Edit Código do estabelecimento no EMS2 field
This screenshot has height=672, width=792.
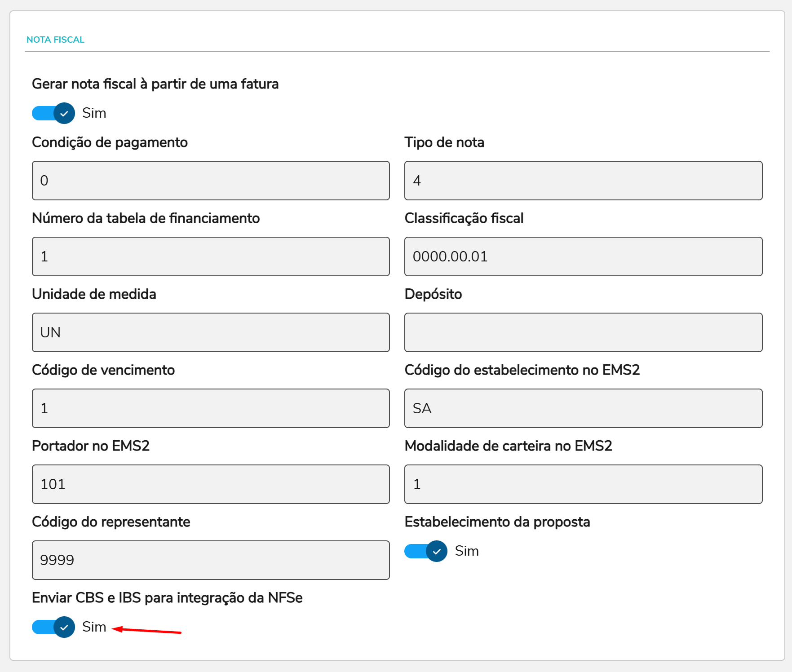(583, 408)
